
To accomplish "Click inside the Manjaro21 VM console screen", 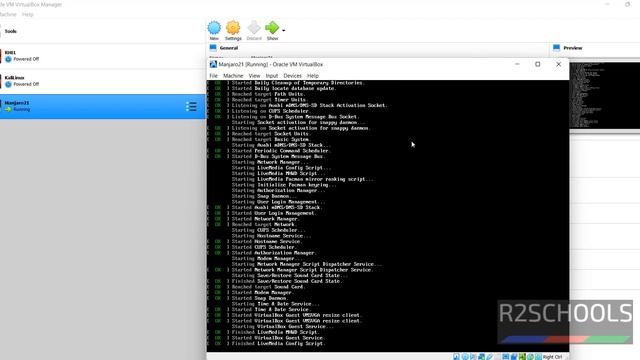I will coord(388,216).
